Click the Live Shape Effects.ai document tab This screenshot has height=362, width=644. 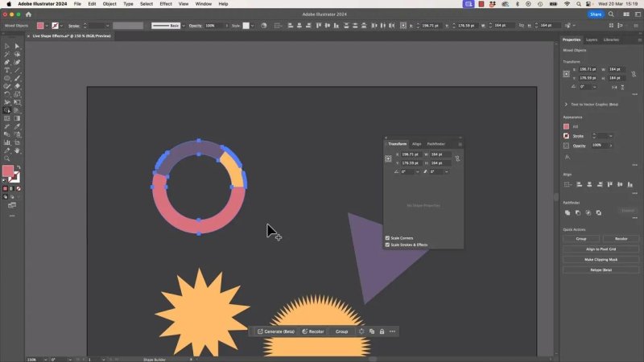pos(72,36)
